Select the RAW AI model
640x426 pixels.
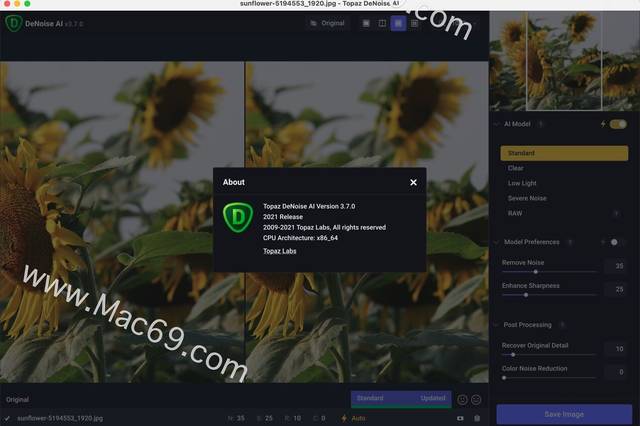564,213
